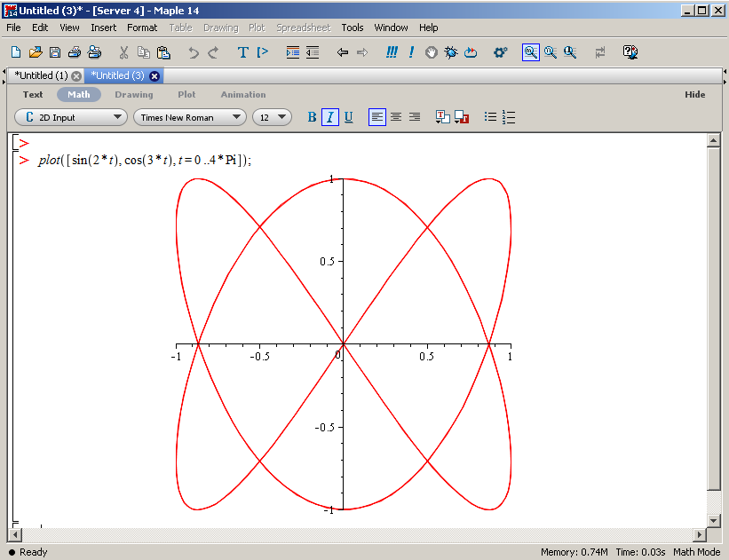Image resolution: width=729 pixels, height=560 pixels.
Task: Center align text
Action: pyautogui.click(x=396, y=117)
